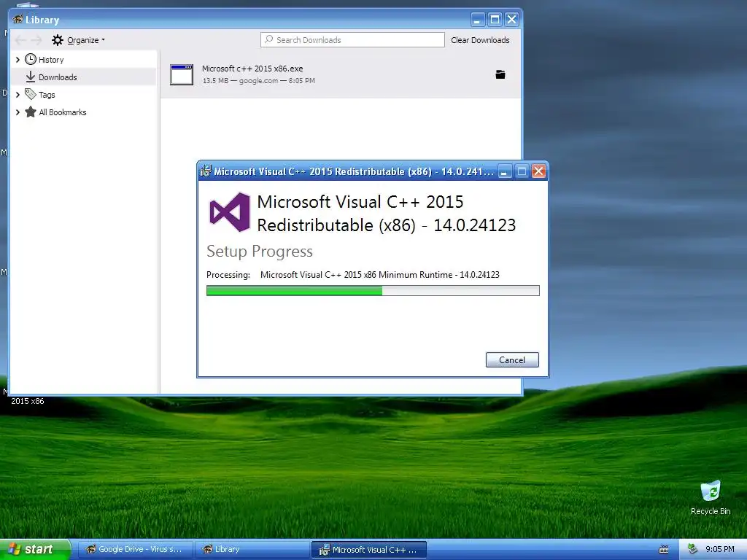This screenshot has width=747, height=560.
Task: Click the All Bookmarks star icon
Action: pos(31,112)
